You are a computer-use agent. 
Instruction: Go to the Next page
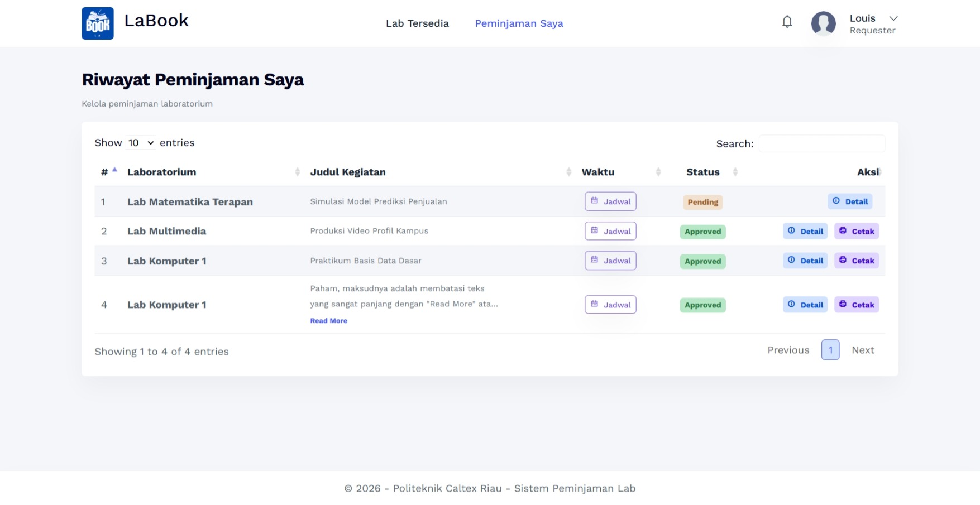click(863, 350)
